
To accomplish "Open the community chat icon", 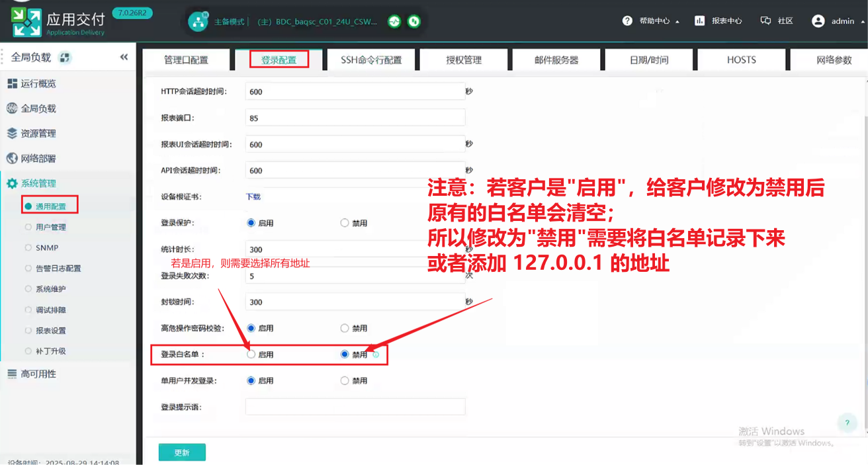I will tap(765, 21).
